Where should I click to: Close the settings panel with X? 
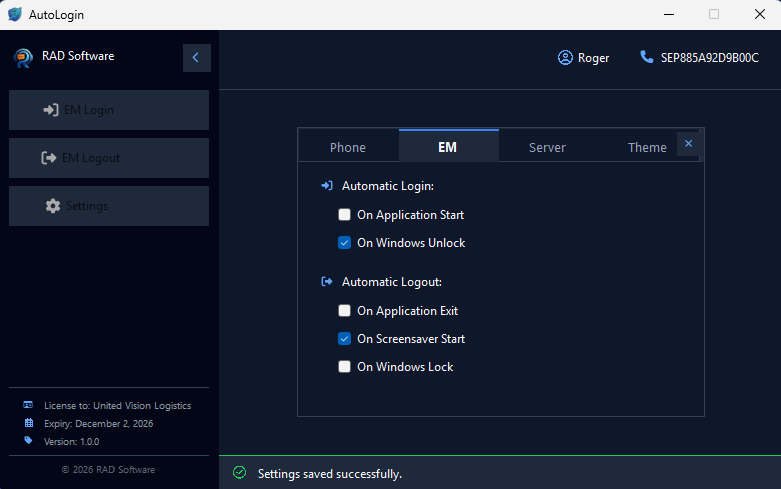click(x=688, y=144)
